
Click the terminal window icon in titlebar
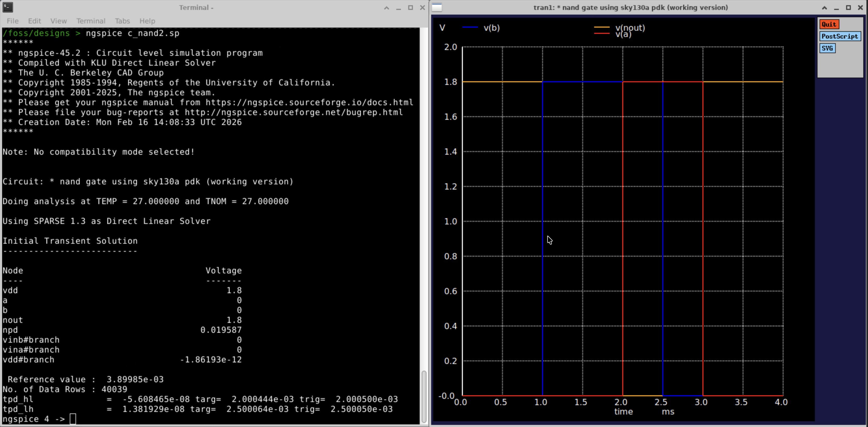pos(7,7)
